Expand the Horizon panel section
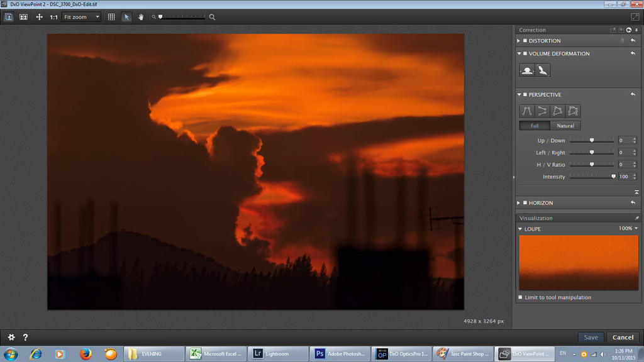Image resolution: width=644 pixels, height=362 pixels. click(519, 203)
